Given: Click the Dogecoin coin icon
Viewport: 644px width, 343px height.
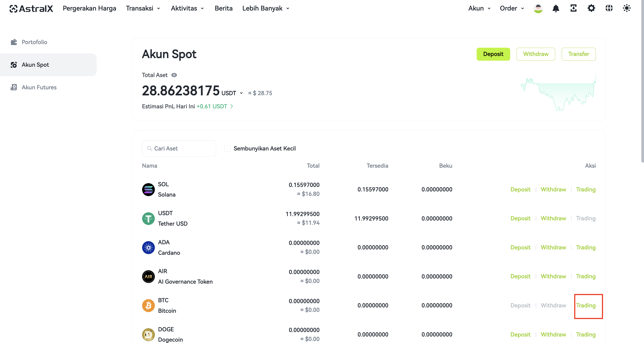Looking at the screenshot, I should 148,334.
